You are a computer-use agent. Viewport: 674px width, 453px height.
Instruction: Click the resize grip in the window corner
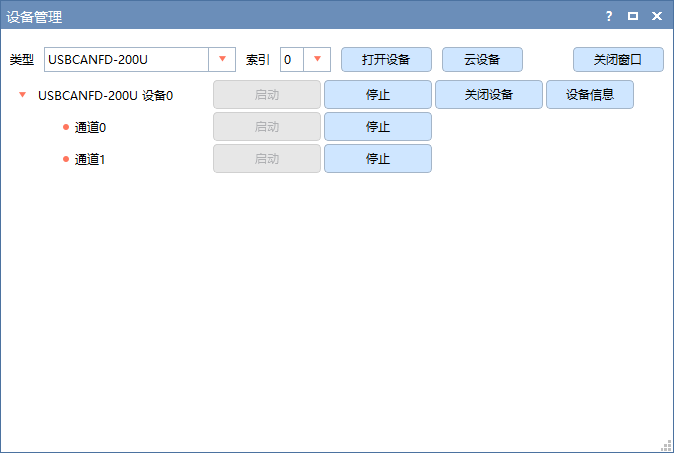click(667, 446)
